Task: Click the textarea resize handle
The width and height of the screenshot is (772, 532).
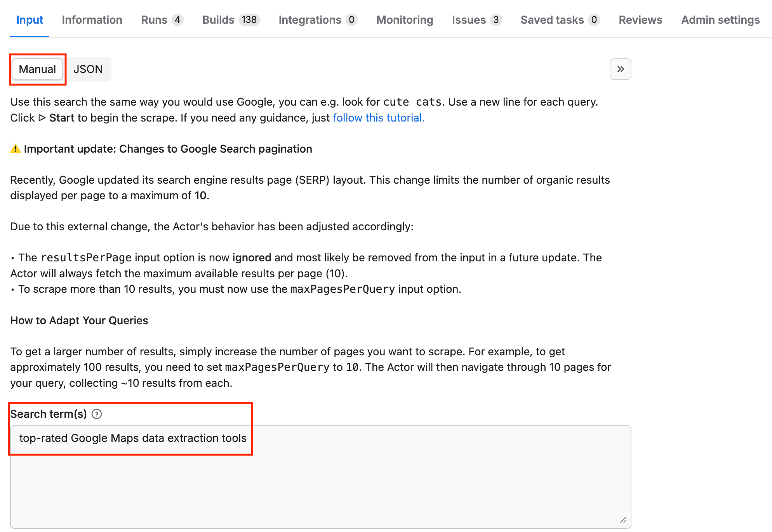Action: tap(623, 520)
